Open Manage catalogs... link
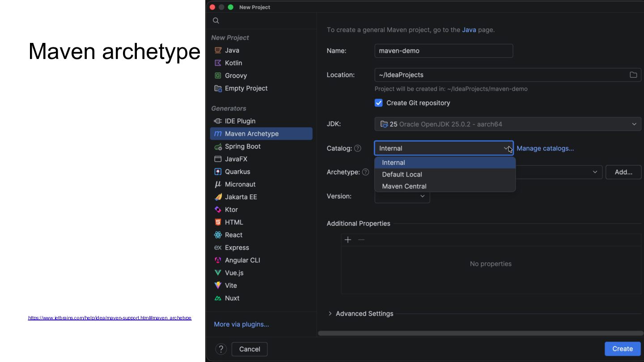Viewport: 644px width, 362px height. (545, 148)
